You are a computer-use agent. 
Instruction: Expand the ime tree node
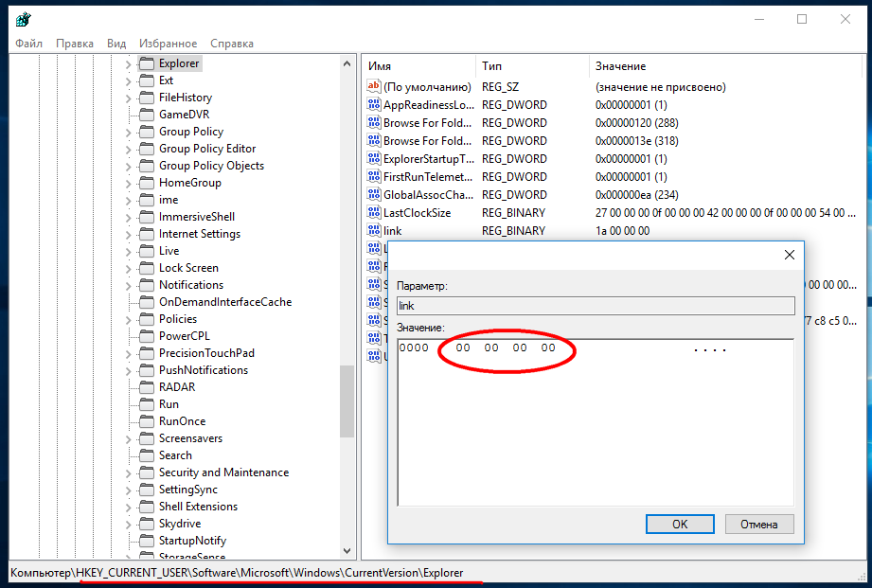(129, 201)
